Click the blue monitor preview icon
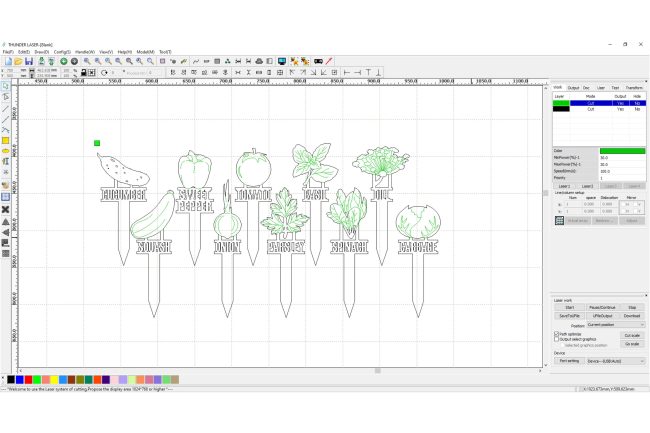 click(282, 61)
